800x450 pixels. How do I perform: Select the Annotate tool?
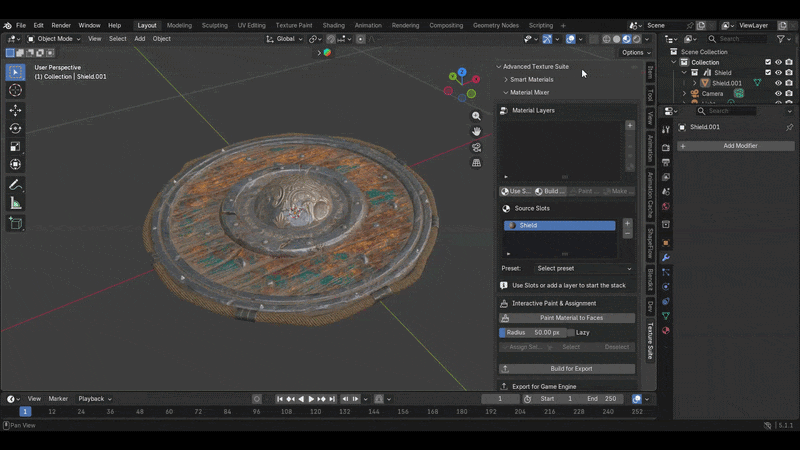15,185
